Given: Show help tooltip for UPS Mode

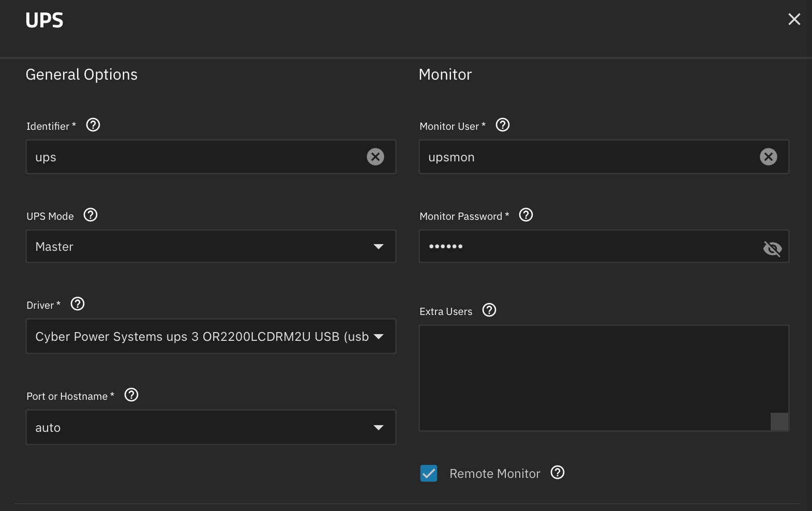Looking at the screenshot, I should [x=91, y=215].
